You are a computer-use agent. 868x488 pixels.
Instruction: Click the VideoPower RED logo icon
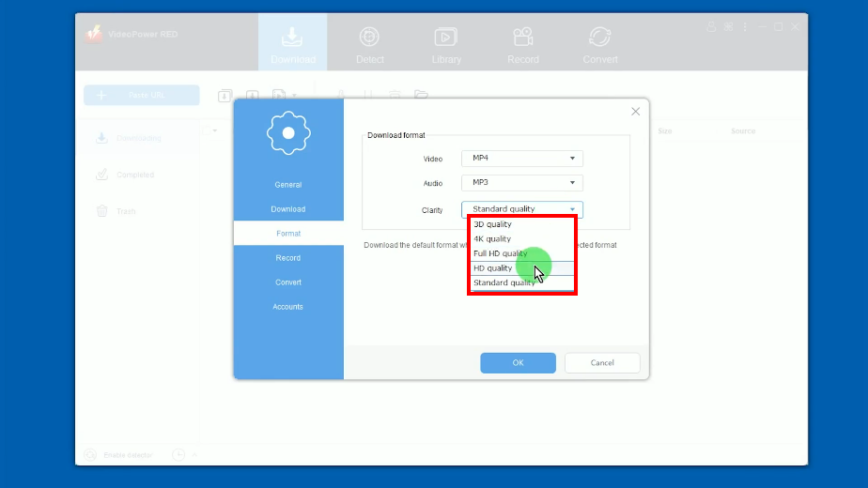coord(94,34)
